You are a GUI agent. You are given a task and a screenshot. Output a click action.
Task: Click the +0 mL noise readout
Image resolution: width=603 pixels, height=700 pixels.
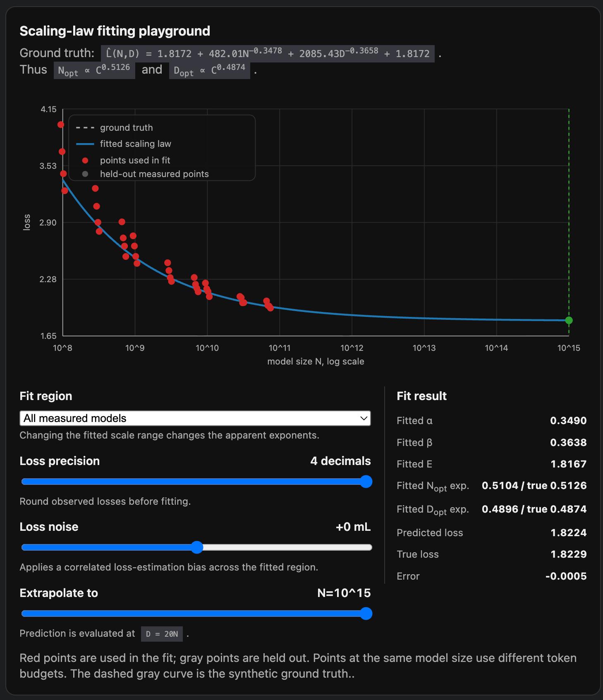(353, 527)
